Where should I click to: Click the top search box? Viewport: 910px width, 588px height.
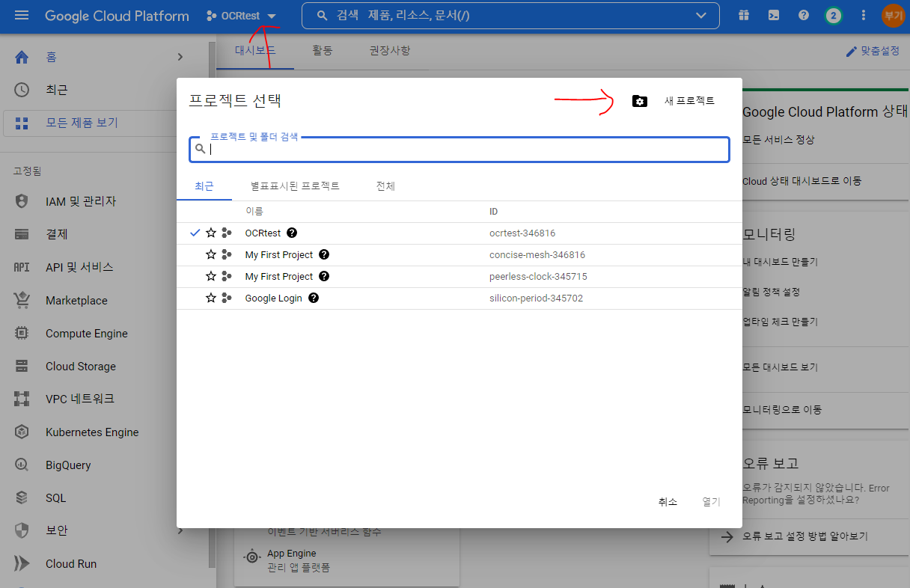click(510, 15)
